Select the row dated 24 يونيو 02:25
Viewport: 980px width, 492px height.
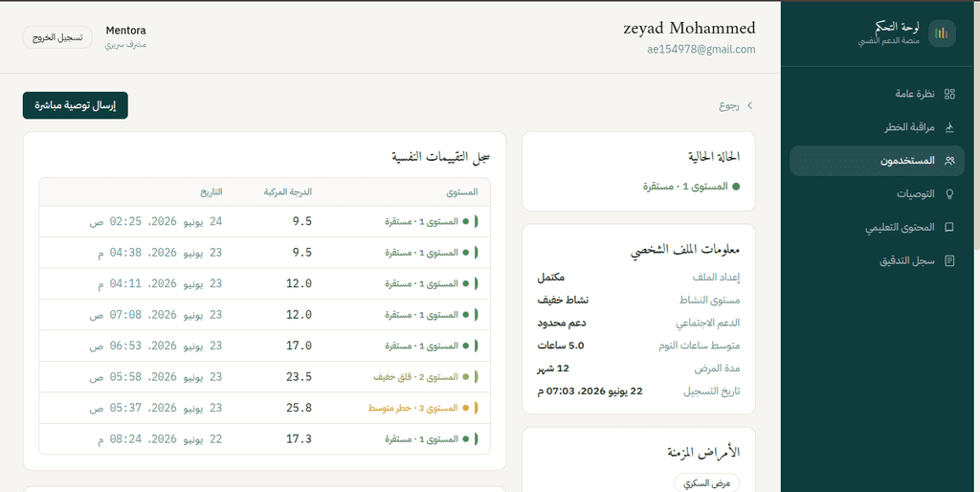pyautogui.click(x=264, y=221)
